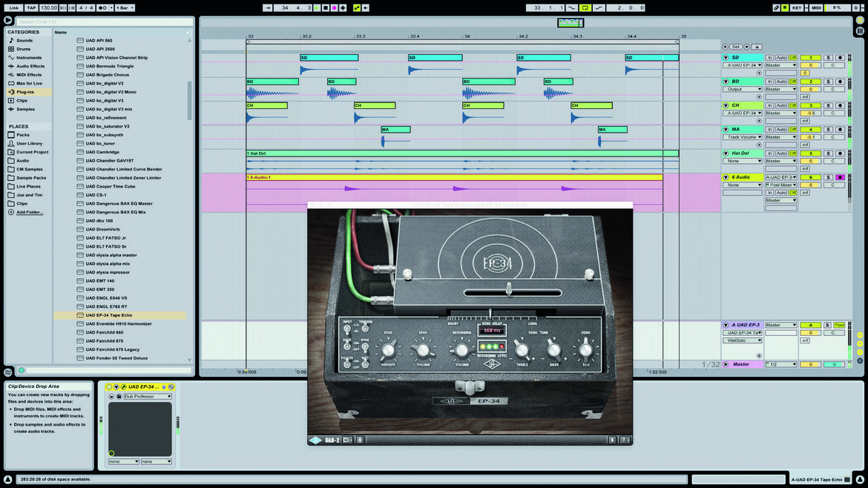This screenshot has height=488, width=868.
Task: Toggle the Follow arrow icon
Action: (x=268, y=7)
